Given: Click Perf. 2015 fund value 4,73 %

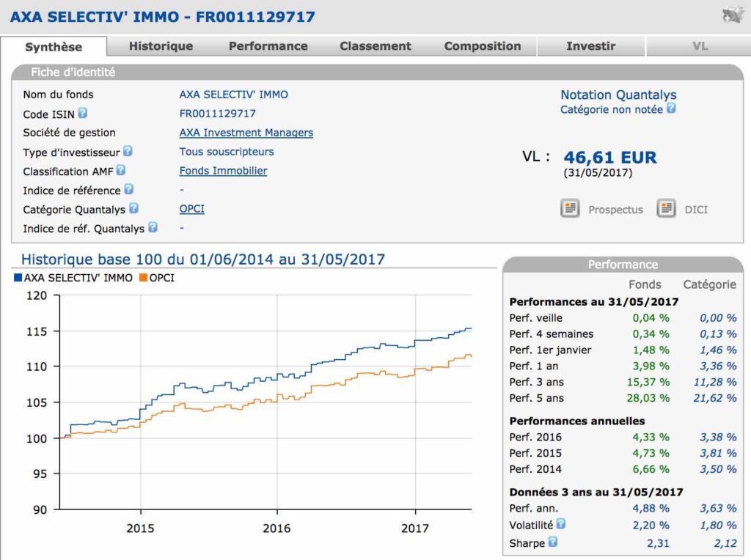Looking at the screenshot, I should 651,453.
